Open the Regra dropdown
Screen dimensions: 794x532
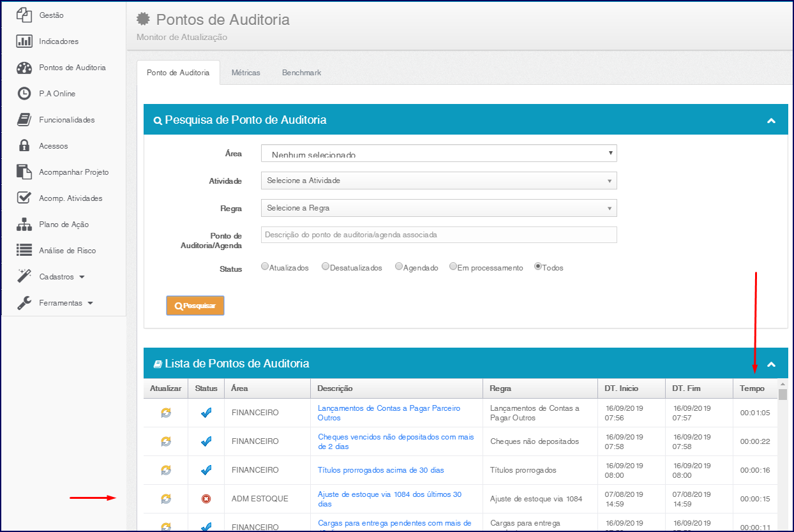pyautogui.click(x=439, y=208)
